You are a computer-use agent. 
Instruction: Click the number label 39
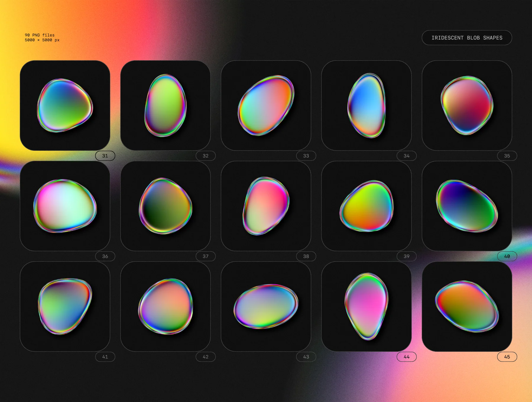click(407, 256)
